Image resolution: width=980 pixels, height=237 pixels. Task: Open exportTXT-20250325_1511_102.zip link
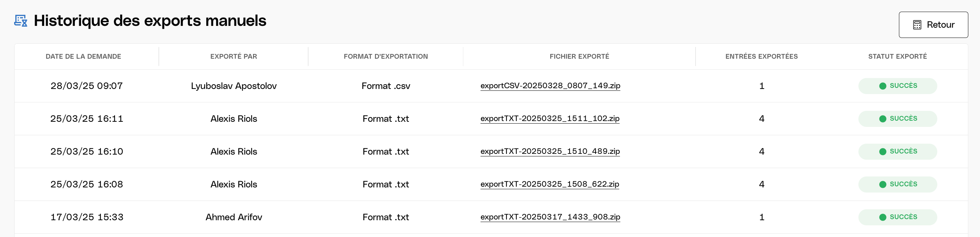click(x=550, y=118)
